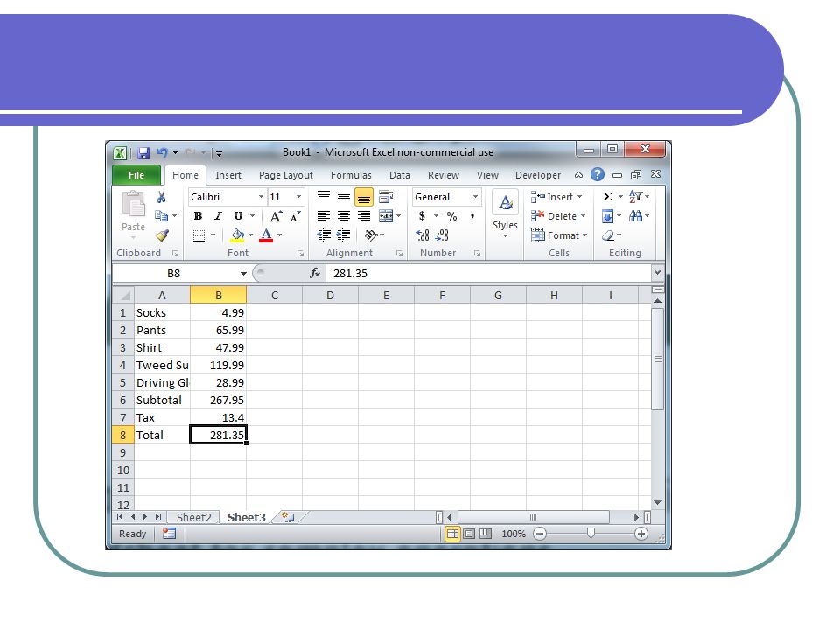Click the Clear eraser icon
Viewport: 840px width, 630px height.
pyautogui.click(x=608, y=235)
